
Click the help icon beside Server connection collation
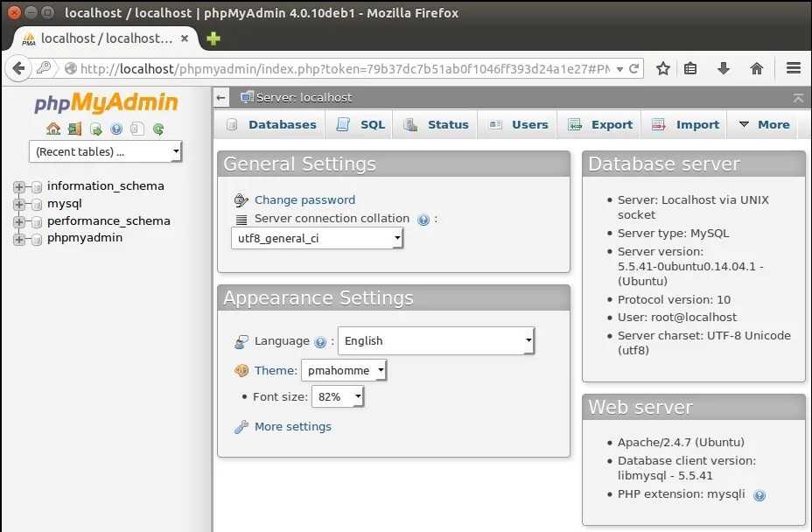(x=423, y=220)
